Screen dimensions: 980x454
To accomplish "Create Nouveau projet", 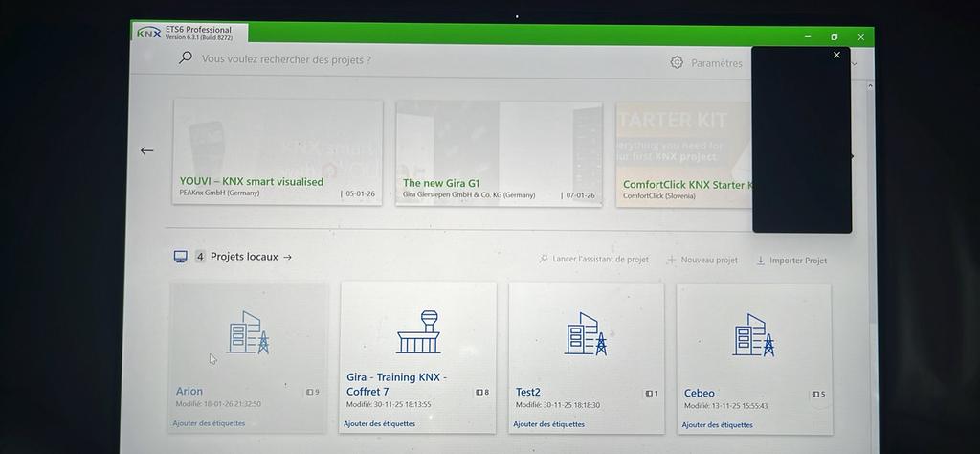I will [x=709, y=260].
